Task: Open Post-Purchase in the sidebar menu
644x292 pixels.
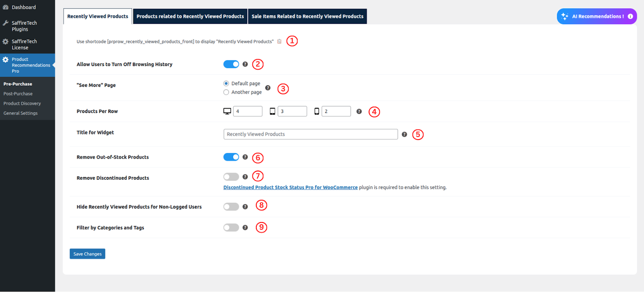Action: [18, 94]
